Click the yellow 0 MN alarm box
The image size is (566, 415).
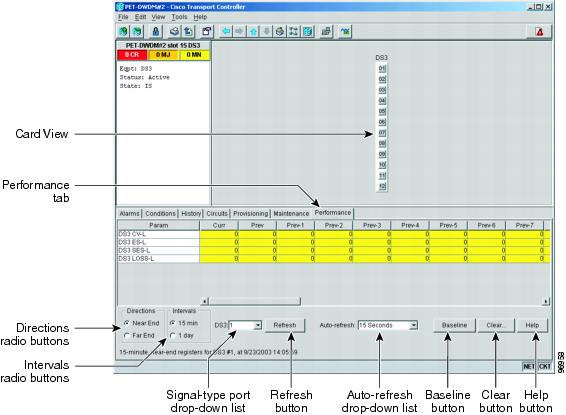194,55
